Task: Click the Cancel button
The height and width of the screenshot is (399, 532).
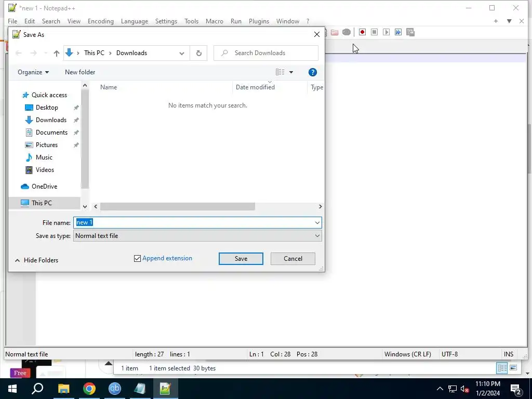Action: 293,259
